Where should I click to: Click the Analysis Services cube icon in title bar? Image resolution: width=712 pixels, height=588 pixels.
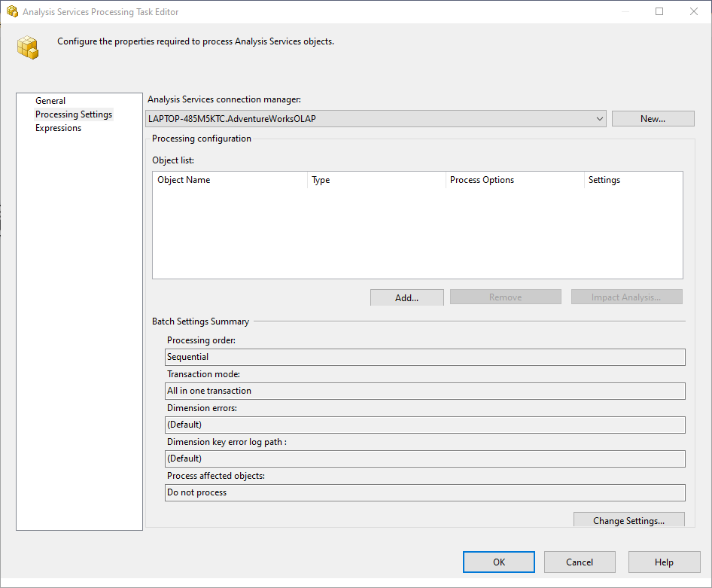pyautogui.click(x=12, y=12)
